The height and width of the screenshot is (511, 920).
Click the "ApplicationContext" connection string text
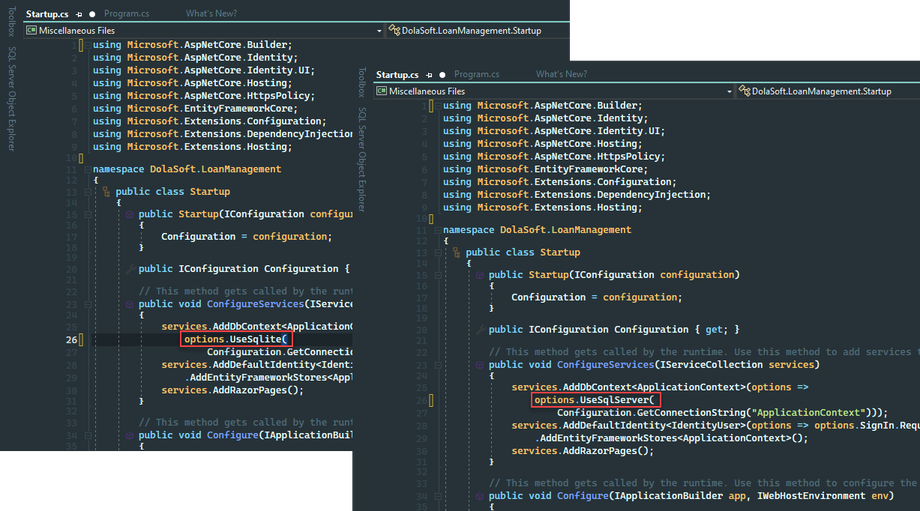[x=811, y=413]
